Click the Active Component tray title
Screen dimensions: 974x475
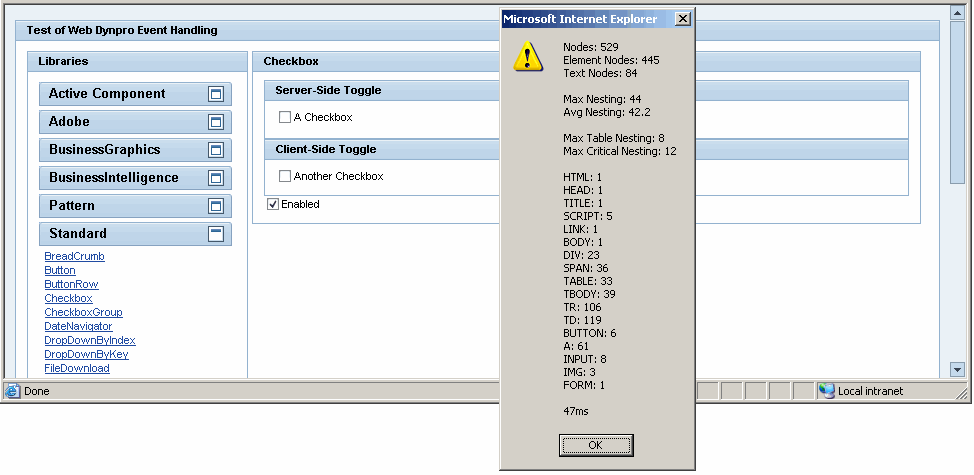pos(107,94)
